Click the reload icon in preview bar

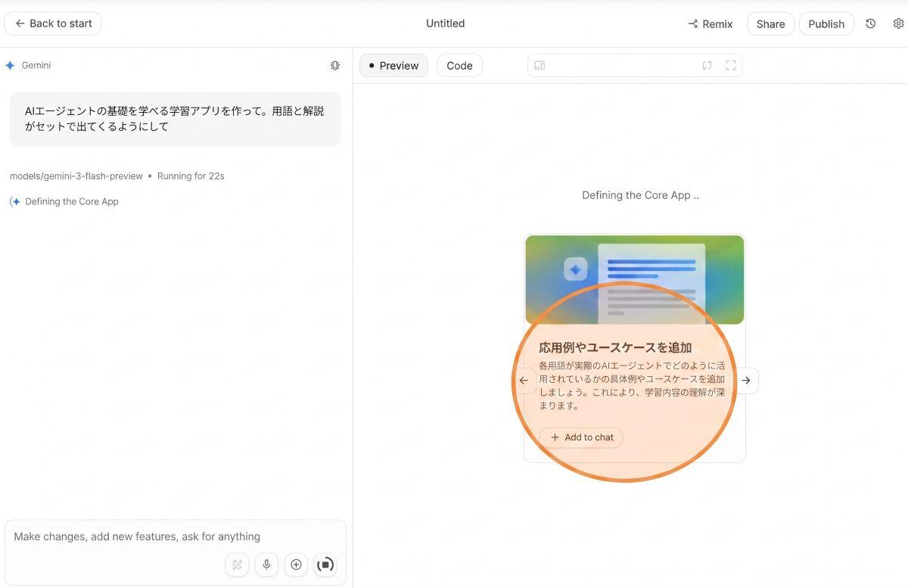click(707, 66)
